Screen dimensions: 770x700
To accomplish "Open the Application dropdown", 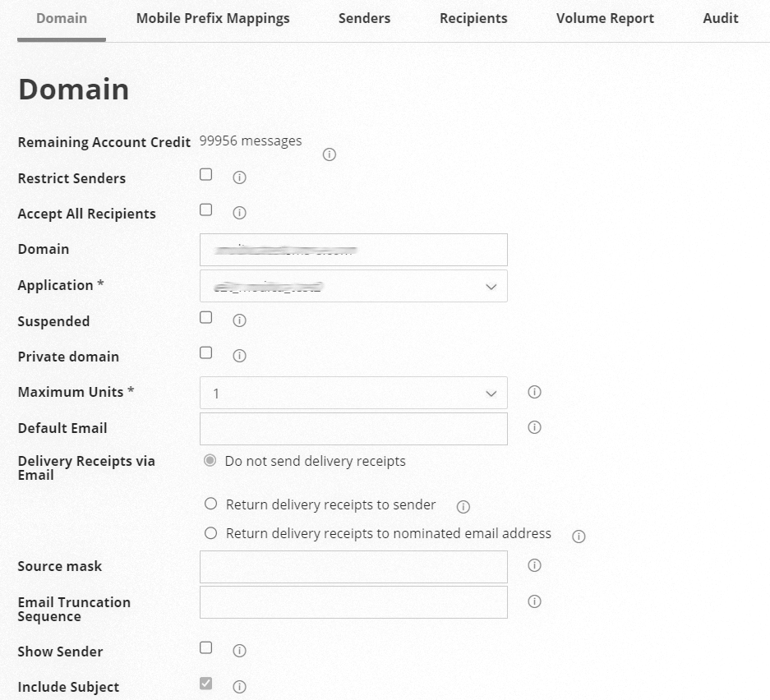I will [353, 286].
